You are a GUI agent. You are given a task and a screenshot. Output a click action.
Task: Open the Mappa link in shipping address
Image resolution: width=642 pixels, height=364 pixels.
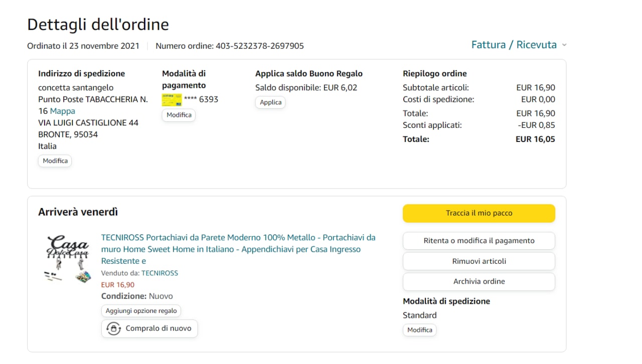(x=63, y=111)
